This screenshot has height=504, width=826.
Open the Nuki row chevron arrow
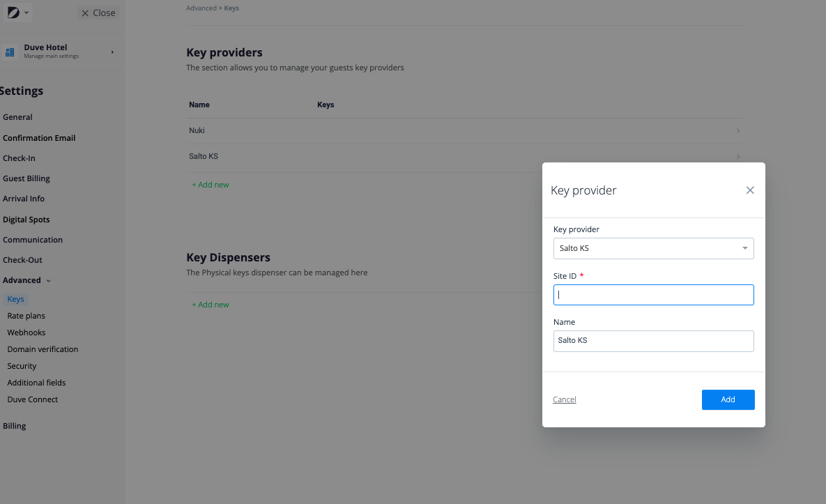(x=738, y=130)
